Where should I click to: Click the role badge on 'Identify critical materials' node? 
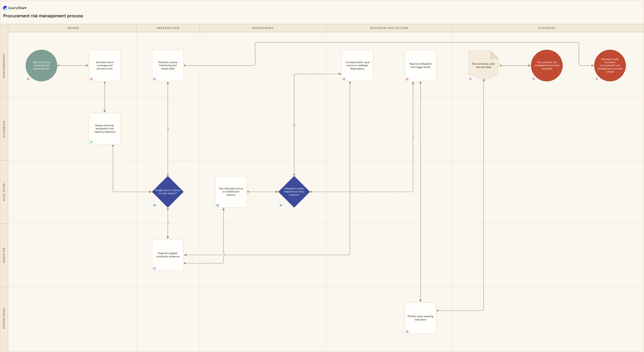(28, 79)
